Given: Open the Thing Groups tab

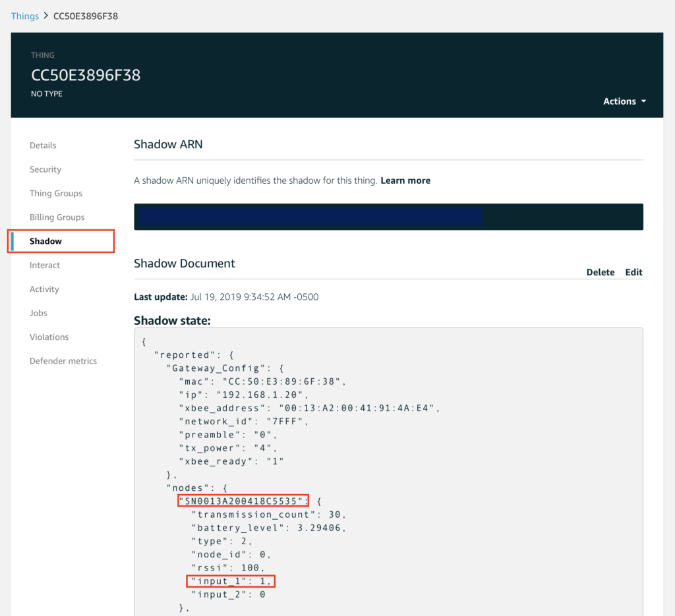Looking at the screenshot, I should (55, 193).
